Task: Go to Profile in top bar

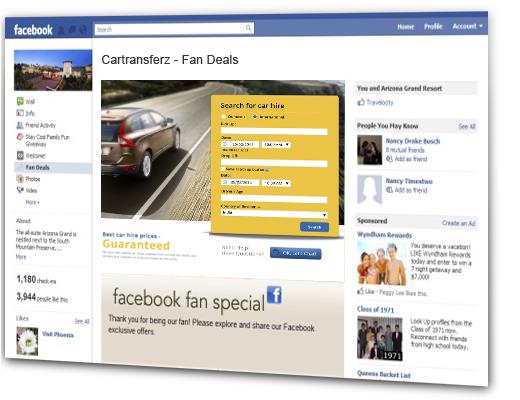Action: pos(433,26)
